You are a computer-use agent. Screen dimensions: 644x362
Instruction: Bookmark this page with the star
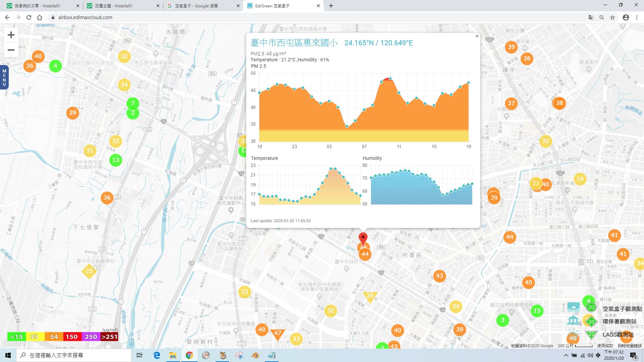pyautogui.click(x=612, y=17)
